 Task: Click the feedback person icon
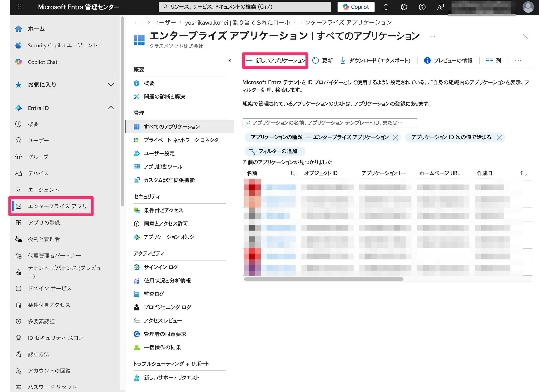[x=440, y=7]
